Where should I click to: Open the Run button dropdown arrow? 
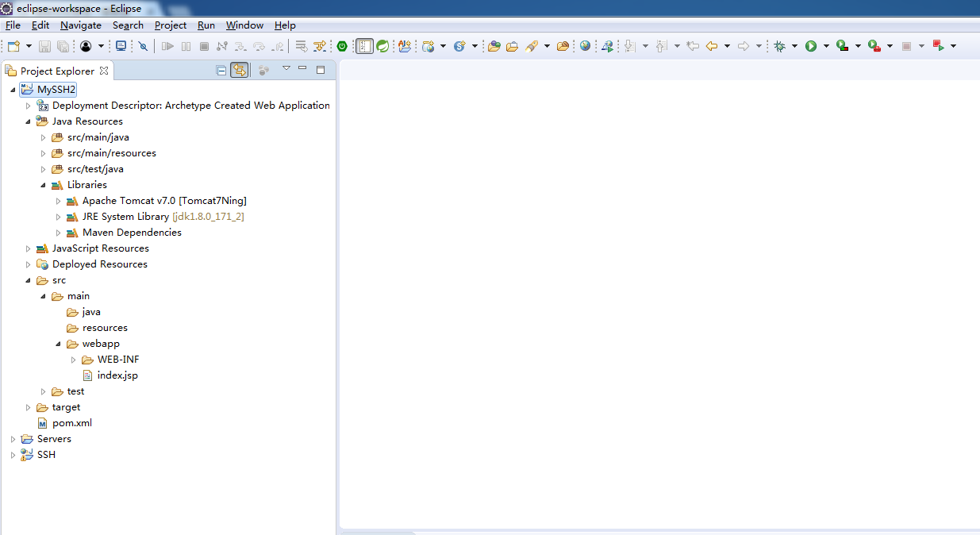(x=826, y=46)
